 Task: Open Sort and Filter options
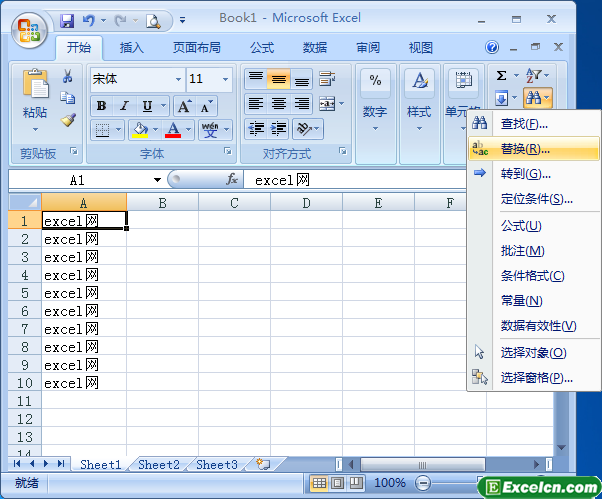[x=538, y=75]
